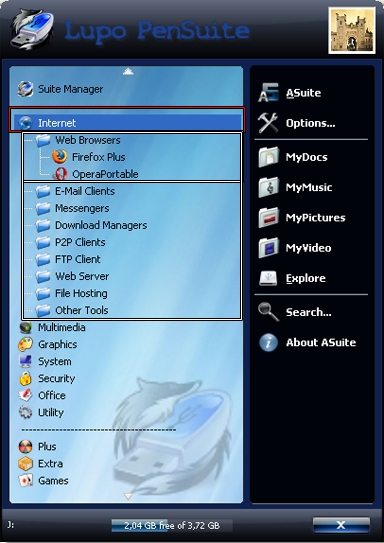384x543 pixels.
Task: Click the About ASuite info icon
Action: pos(268,342)
